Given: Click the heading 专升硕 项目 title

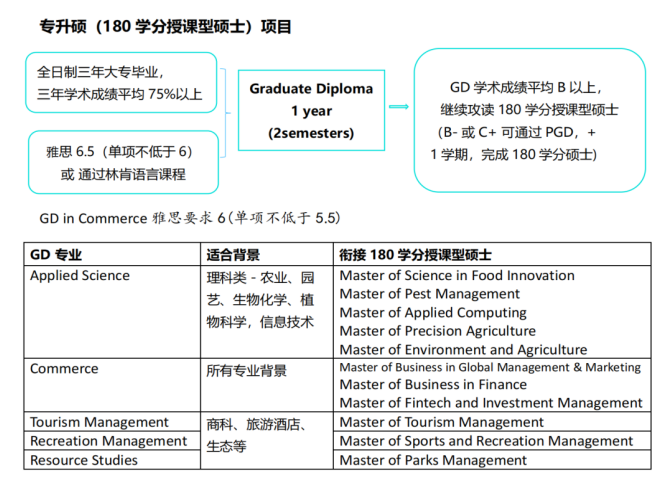Looking at the screenshot, I should [165, 26].
